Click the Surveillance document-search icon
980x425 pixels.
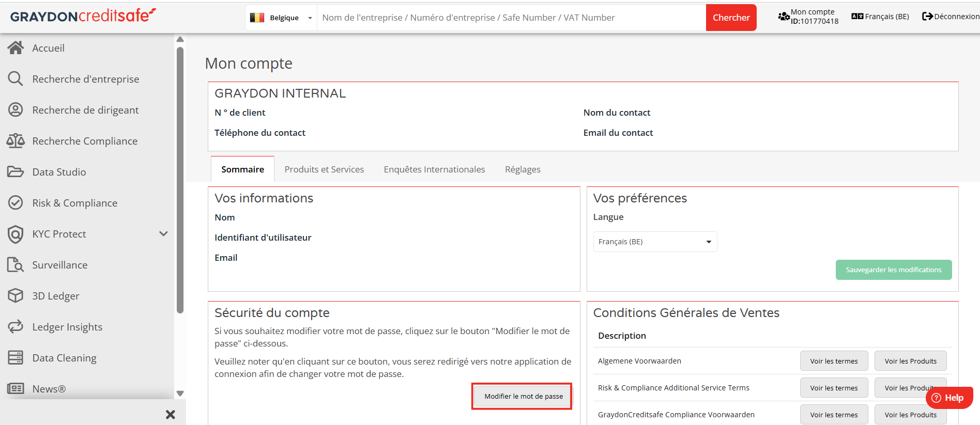(x=16, y=265)
